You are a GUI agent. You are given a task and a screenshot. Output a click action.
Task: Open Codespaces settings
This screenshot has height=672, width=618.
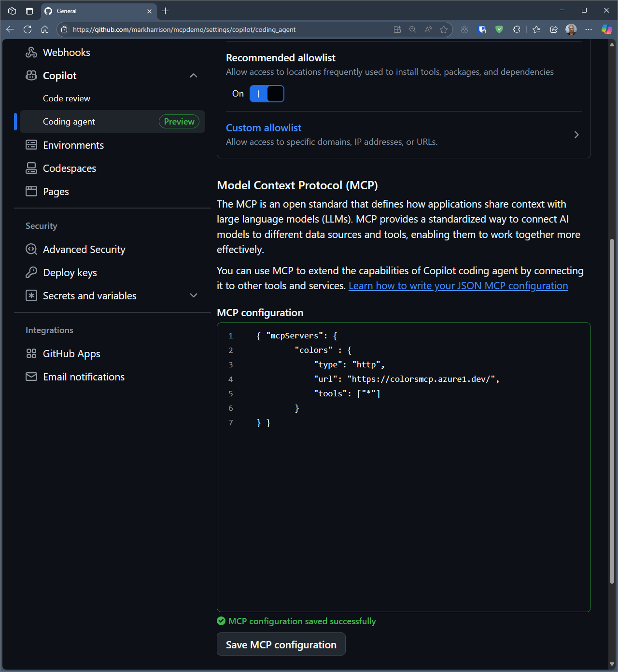click(x=70, y=168)
